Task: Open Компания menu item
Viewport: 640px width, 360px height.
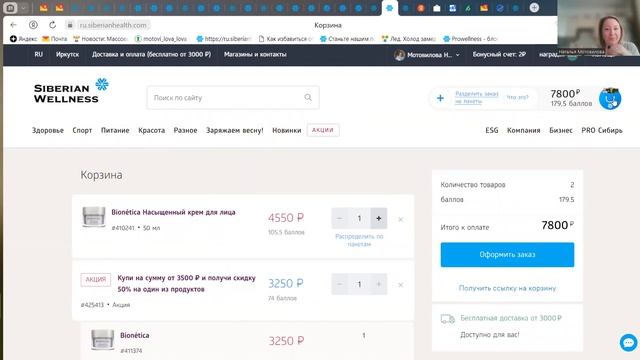Action: click(523, 130)
